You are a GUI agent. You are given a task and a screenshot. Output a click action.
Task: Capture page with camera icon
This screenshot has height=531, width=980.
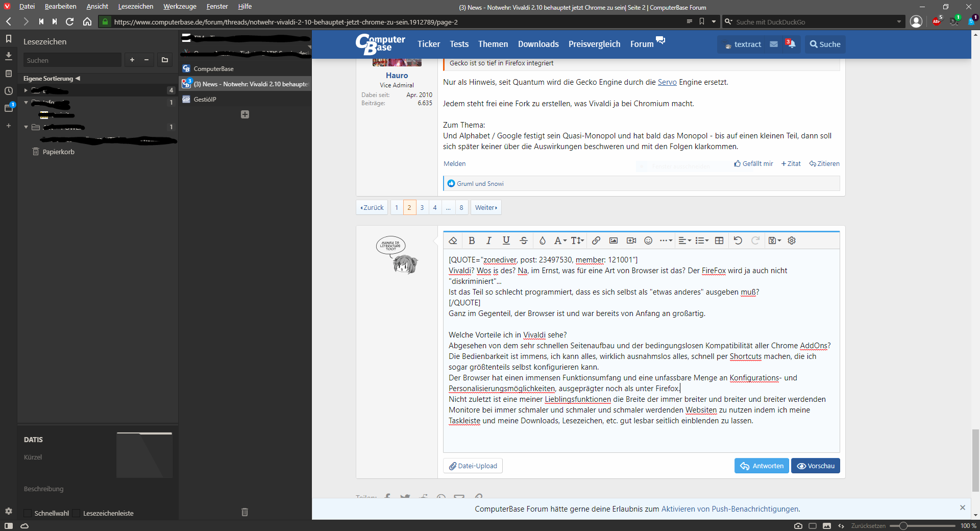coord(798,526)
